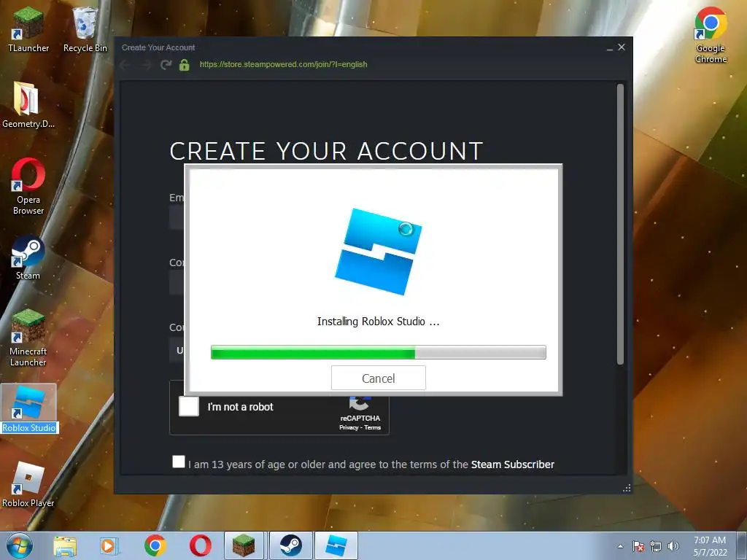Open the Recycle Bin desktop icon

coord(85,28)
